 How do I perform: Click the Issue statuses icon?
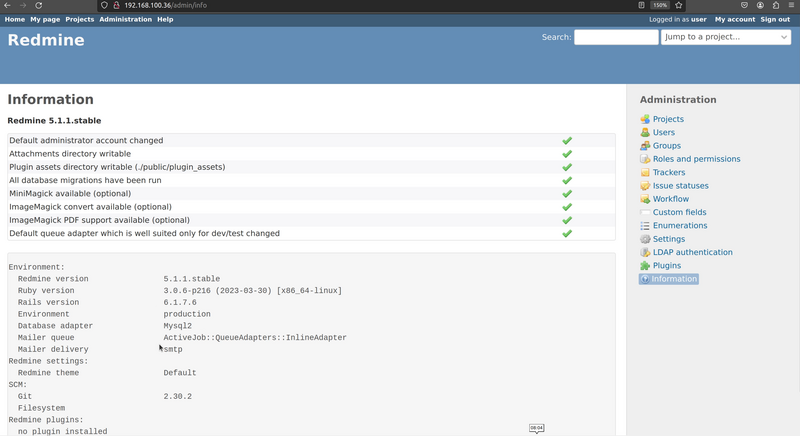(x=645, y=186)
